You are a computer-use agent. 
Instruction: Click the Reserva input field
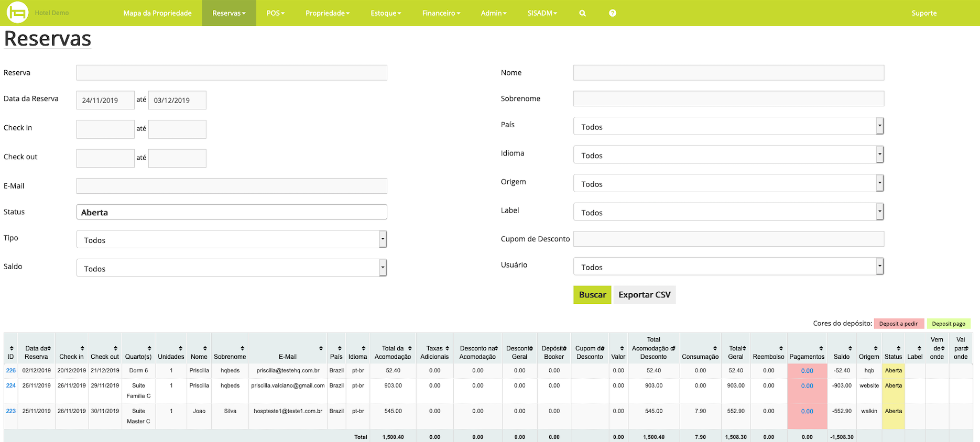point(232,73)
